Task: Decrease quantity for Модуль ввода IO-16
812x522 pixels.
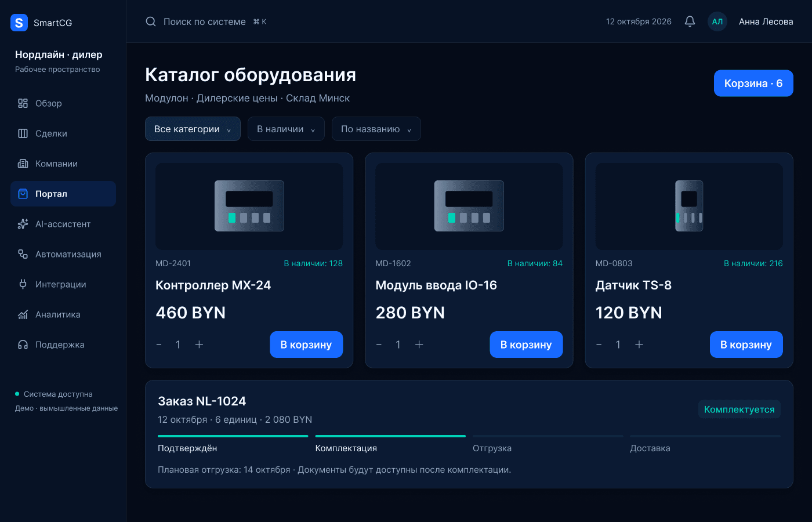Action: tap(379, 345)
